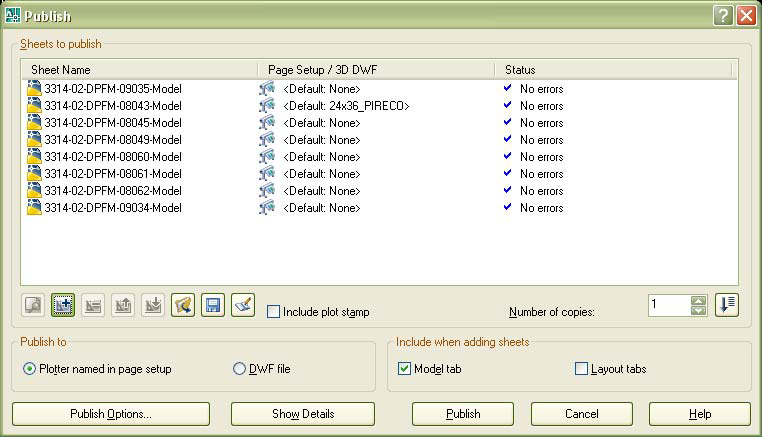Viewport: 762px width, 437px height.
Task: Select sheet name 3314-02-DPFM-08049-Model
Action: coord(113,140)
